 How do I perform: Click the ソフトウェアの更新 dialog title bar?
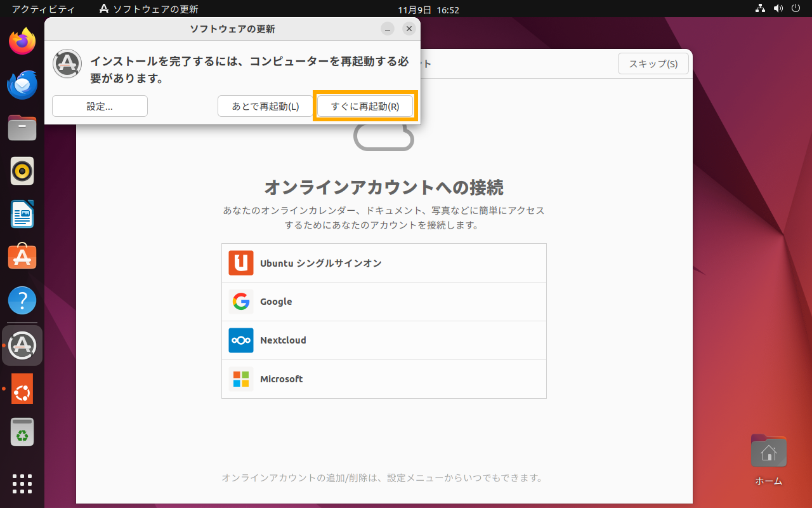[x=232, y=29]
